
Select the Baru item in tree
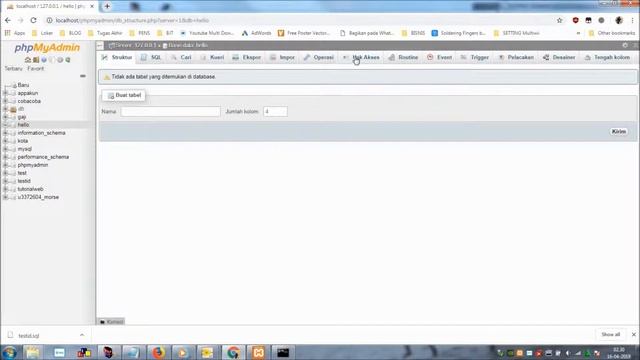23,85
